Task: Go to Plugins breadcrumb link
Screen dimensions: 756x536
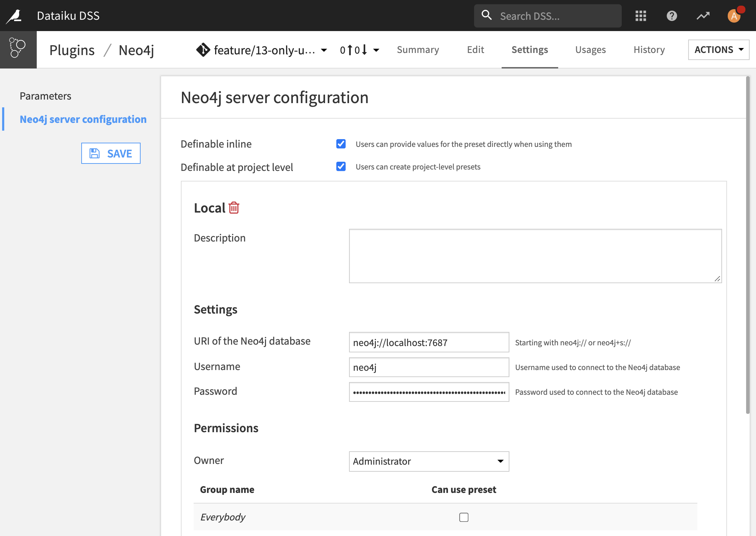Action: click(x=72, y=50)
